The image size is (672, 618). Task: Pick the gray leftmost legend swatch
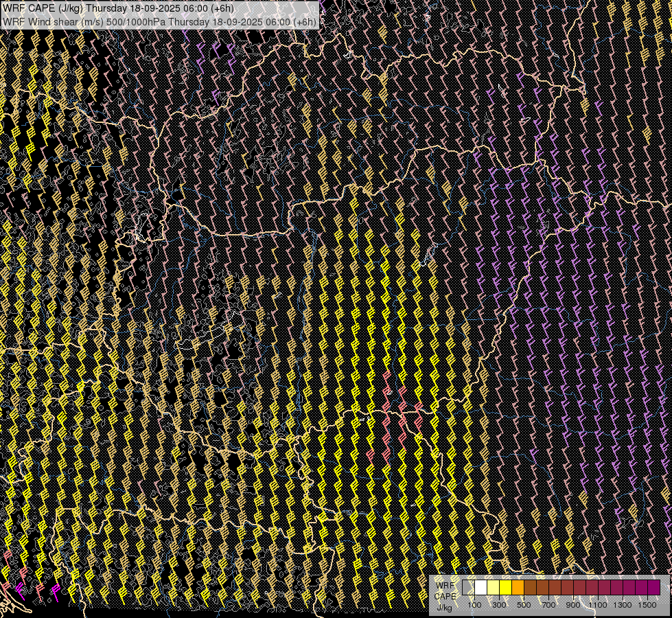(468, 588)
